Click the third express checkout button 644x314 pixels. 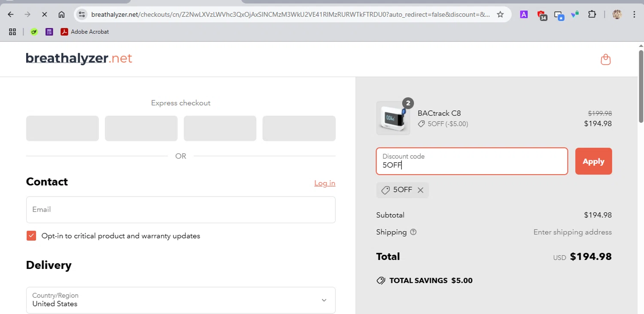tap(220, 128)
